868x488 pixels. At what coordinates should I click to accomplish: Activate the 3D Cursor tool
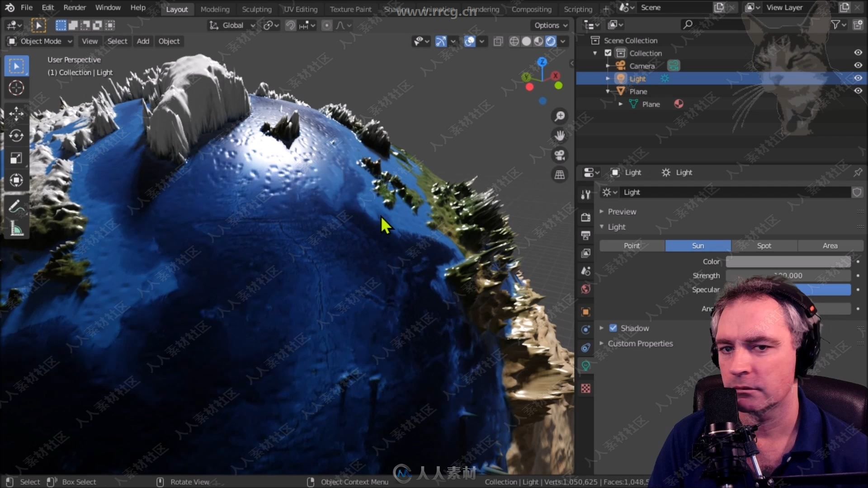[16, 88]
